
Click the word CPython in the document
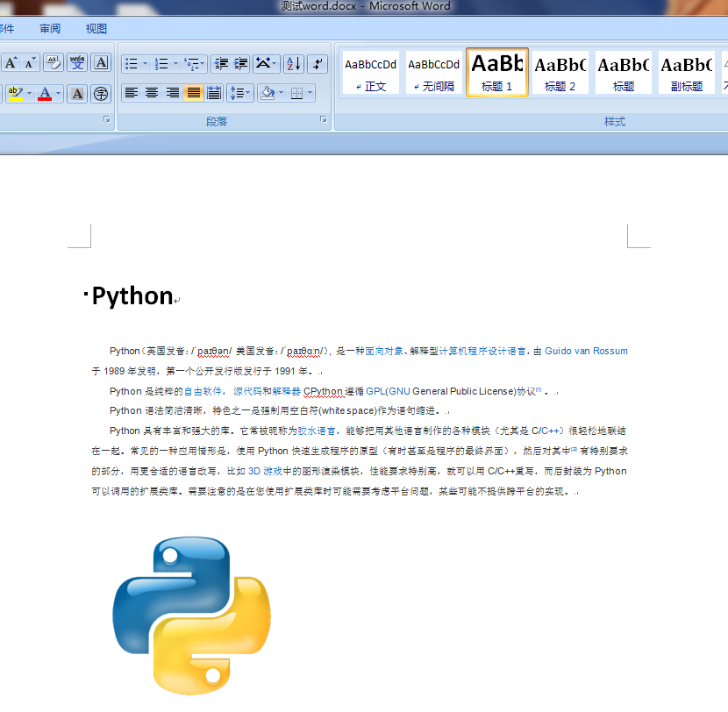tap(323, 391)
